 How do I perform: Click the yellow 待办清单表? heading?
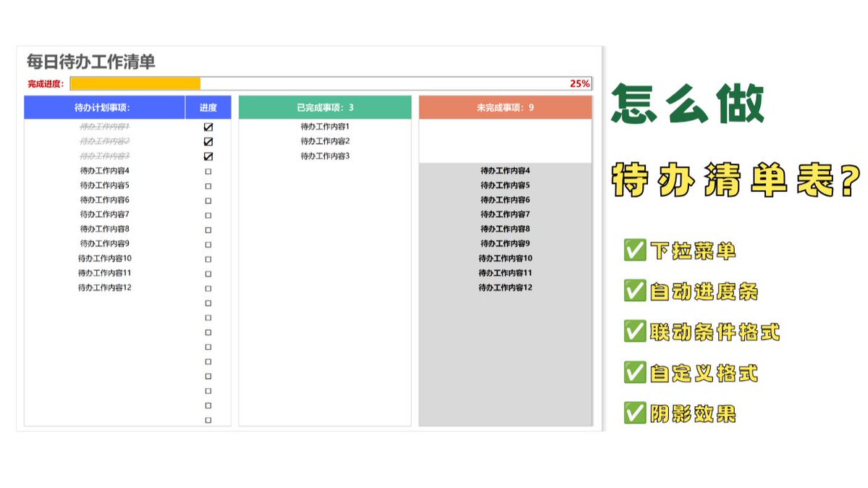[736, 180]
